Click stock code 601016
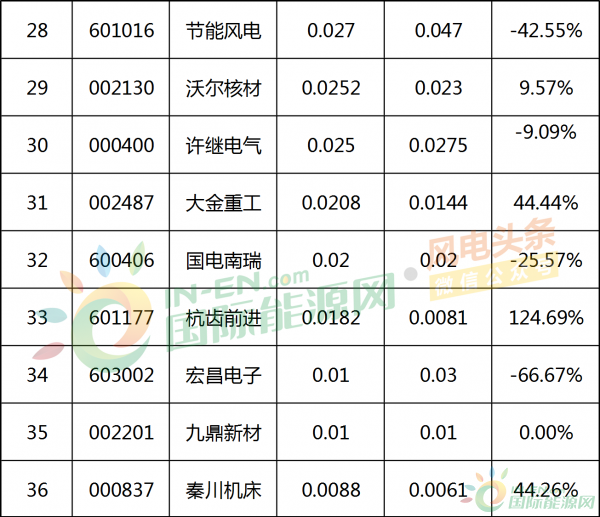Image resolution: width=600 pixels, height=517 pixels. pos(121,31)
